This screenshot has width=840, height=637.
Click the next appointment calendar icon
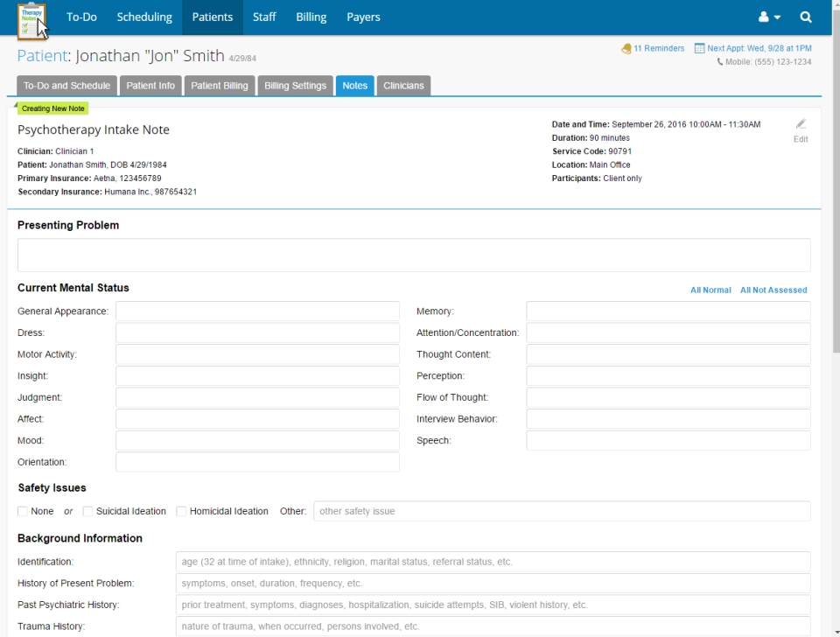pyautogui.click(x=700, y=48)
